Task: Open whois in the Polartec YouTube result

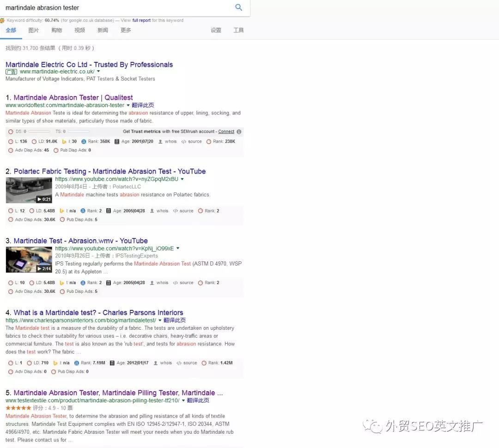Action: coord(159,211)
